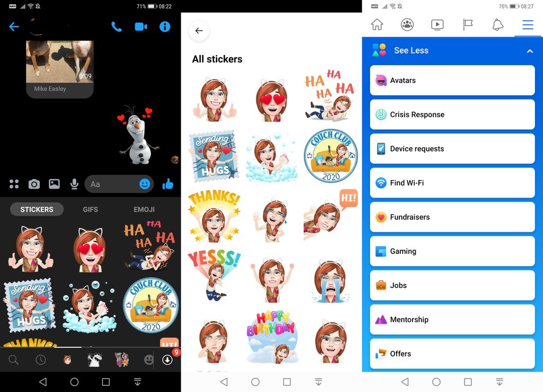This screenshot has height=392, width=543.
Task: Show recently used stickers via clock icon
Action: coord(40,360)
